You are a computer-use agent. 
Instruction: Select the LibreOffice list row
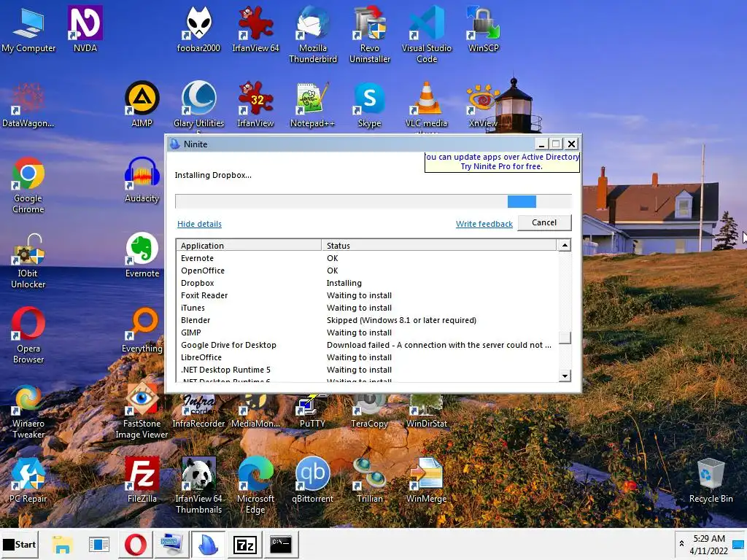click(x=367, y=357)
